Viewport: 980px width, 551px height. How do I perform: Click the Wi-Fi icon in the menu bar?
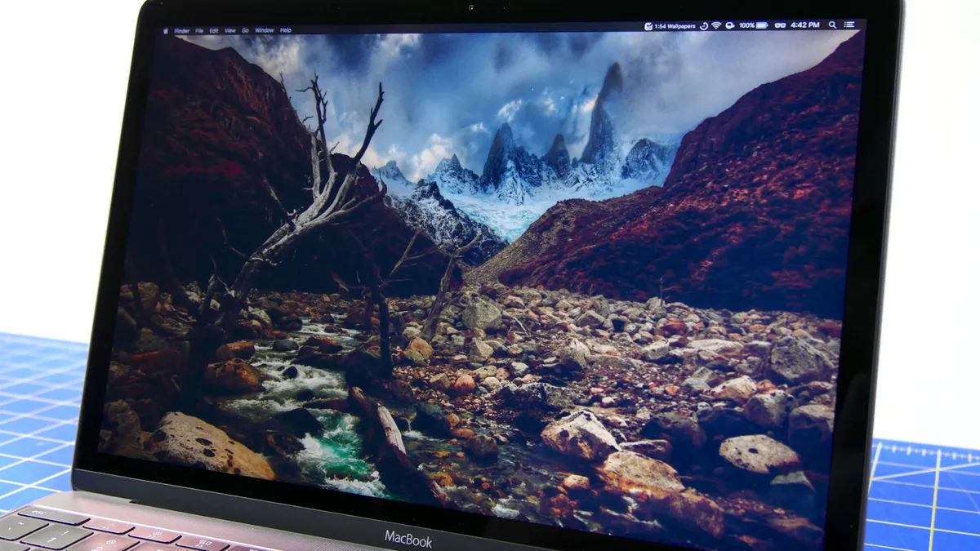coord(716,25)
